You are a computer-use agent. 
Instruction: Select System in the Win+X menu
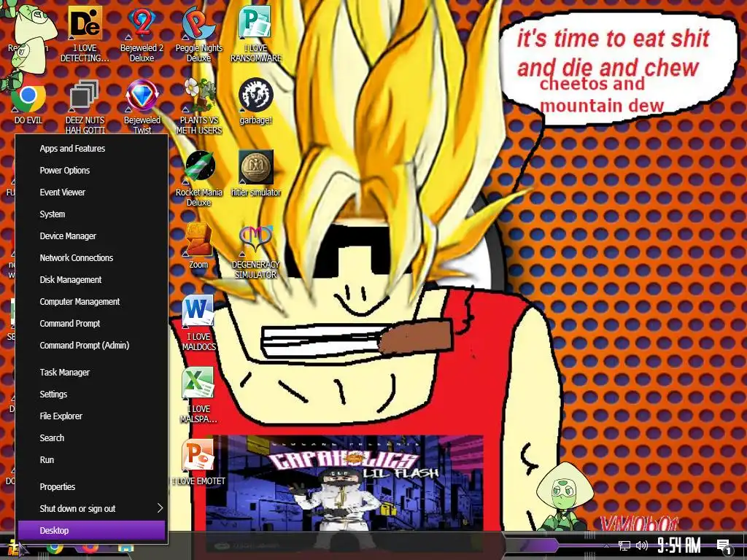[91, 214]
